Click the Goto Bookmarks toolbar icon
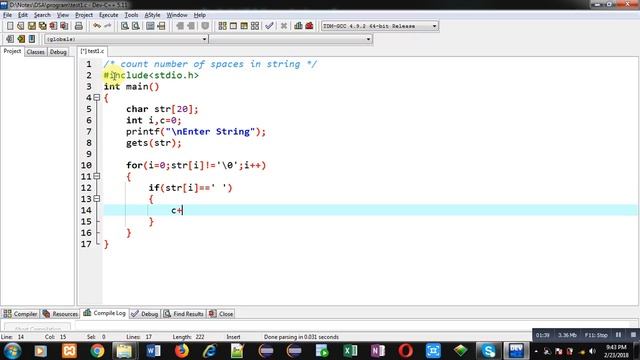Screen dimensions: 640x360 [32, 39]
